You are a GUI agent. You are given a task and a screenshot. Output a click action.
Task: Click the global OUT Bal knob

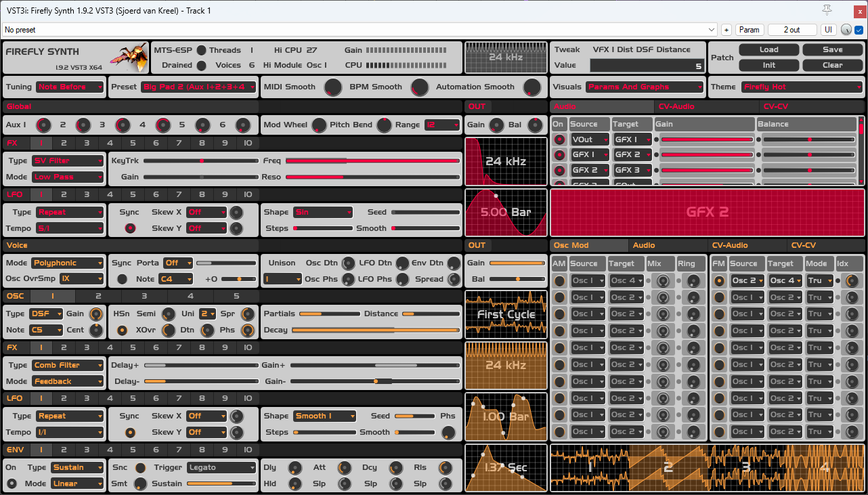click(535, 125)
